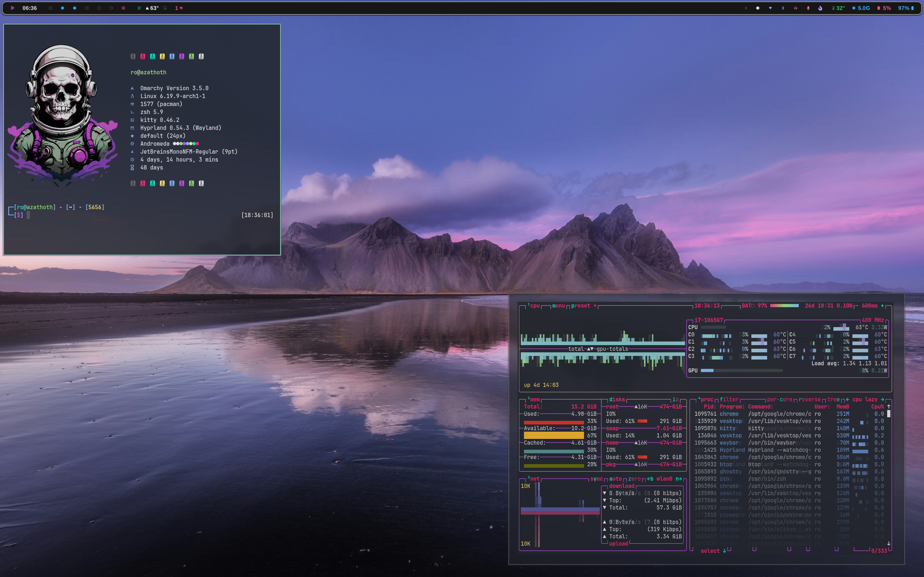924x577 pixels.
Task: Expand the tray chevron arrow in waybar
Action: point(746,8)
